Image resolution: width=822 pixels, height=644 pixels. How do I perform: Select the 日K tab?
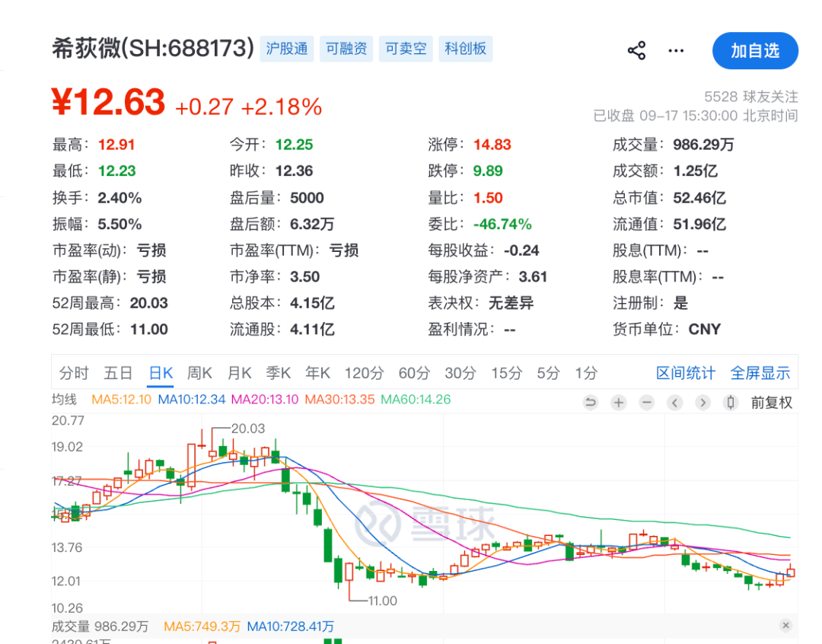(161, 374)
